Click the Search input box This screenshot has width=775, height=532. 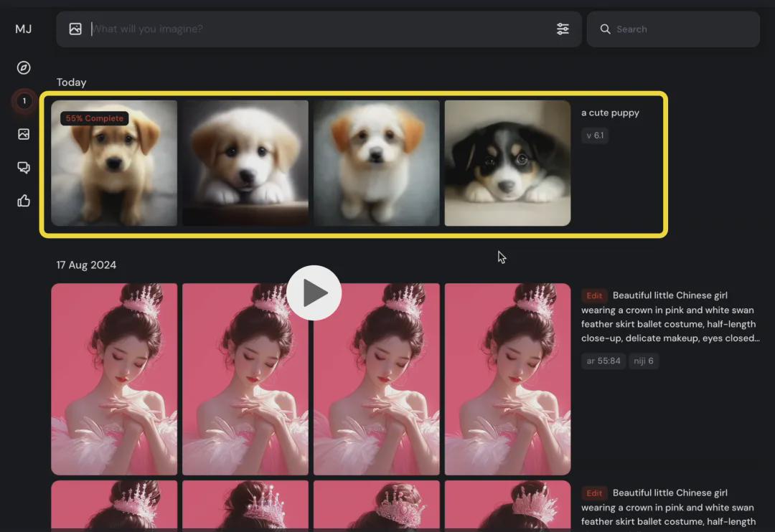pos(673,29)
